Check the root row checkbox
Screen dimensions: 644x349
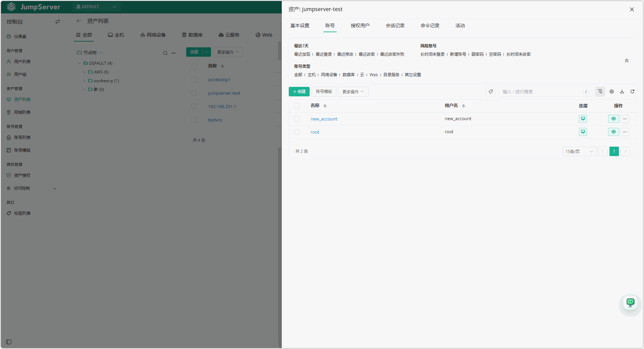tap(297, 132)
